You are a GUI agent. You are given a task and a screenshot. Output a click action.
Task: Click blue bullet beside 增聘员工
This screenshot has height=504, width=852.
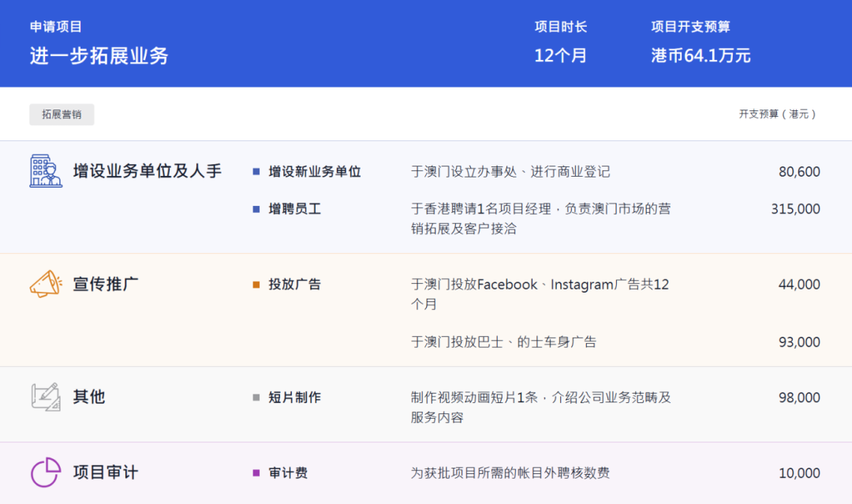[256, 209]
